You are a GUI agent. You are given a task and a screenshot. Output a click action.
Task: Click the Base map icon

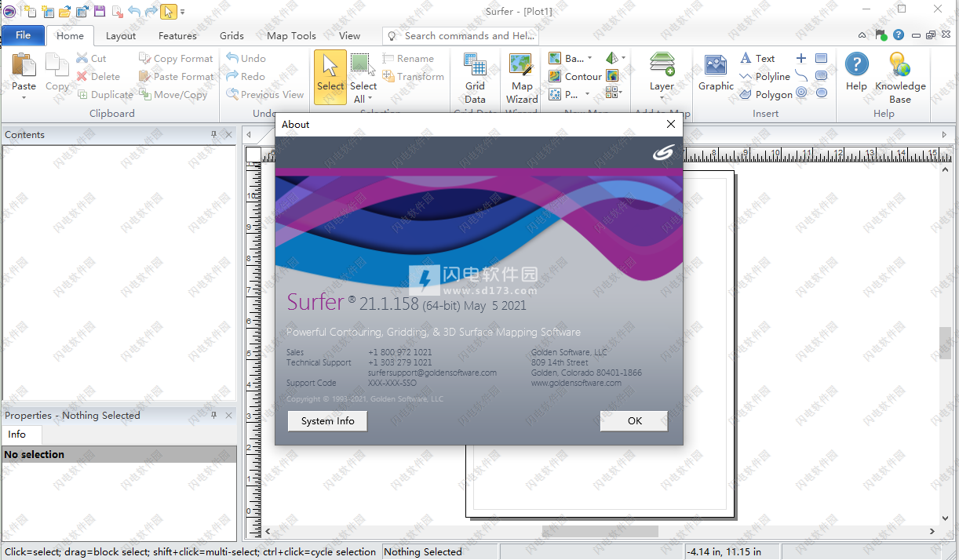click(555, 58)
